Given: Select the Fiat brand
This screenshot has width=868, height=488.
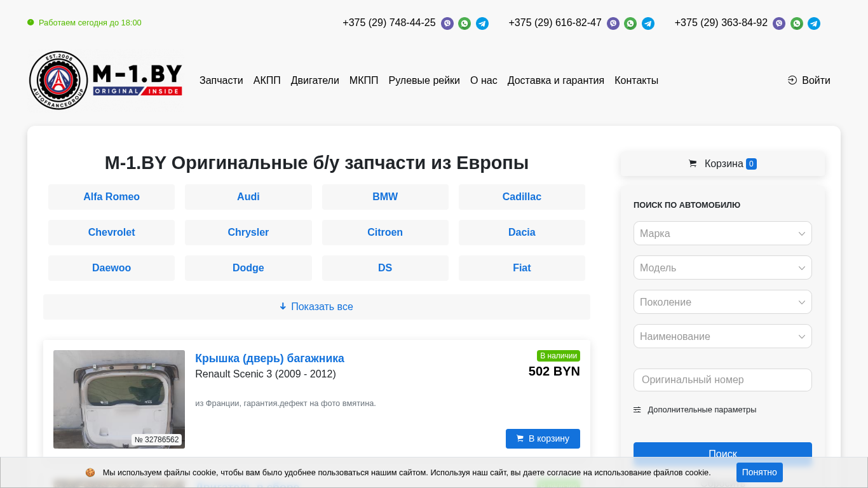Looking at the screenshot, I should 522,268.
